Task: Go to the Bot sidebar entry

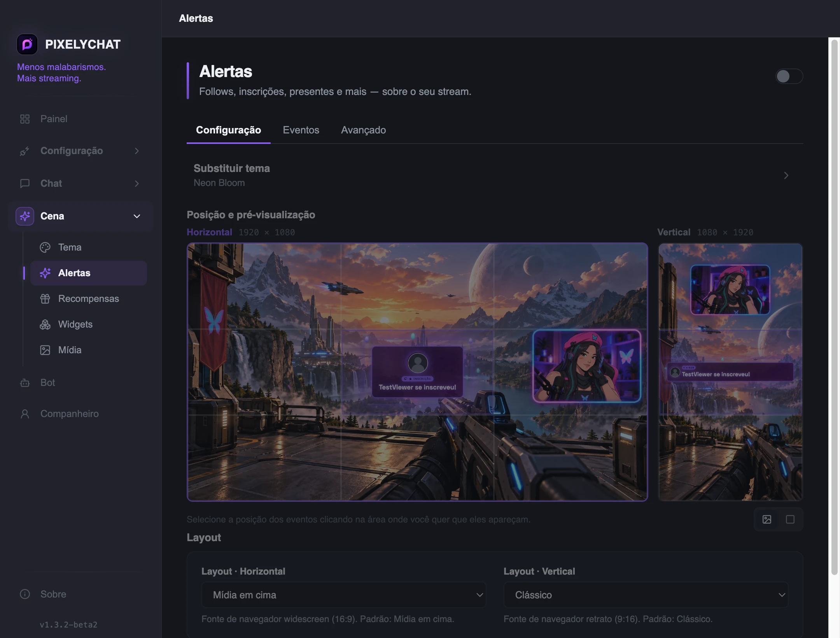Action: 80,383
